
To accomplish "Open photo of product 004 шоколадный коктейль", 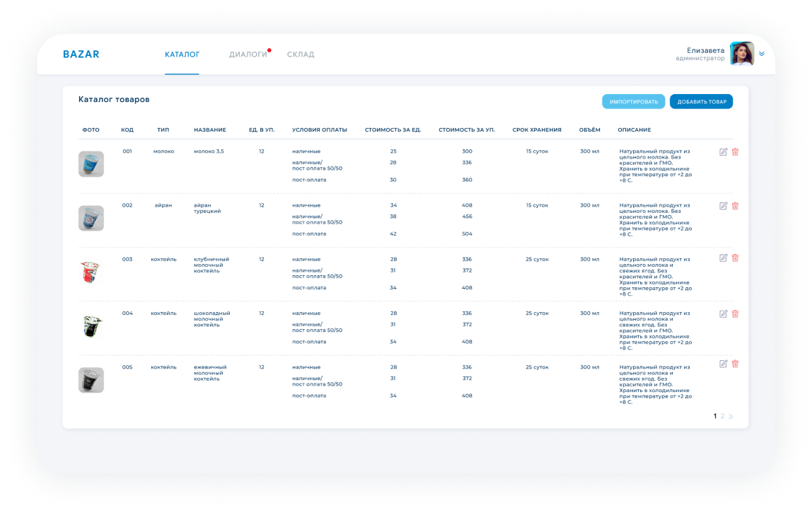I will coord(91,326).
